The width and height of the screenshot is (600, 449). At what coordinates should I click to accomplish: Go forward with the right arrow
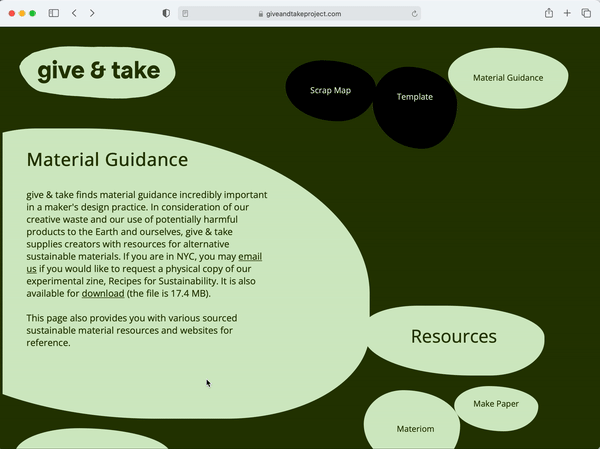coord(92,13)
